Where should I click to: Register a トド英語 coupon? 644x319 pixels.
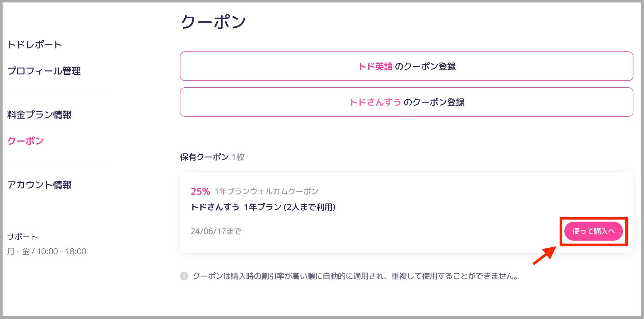[406, 66]
